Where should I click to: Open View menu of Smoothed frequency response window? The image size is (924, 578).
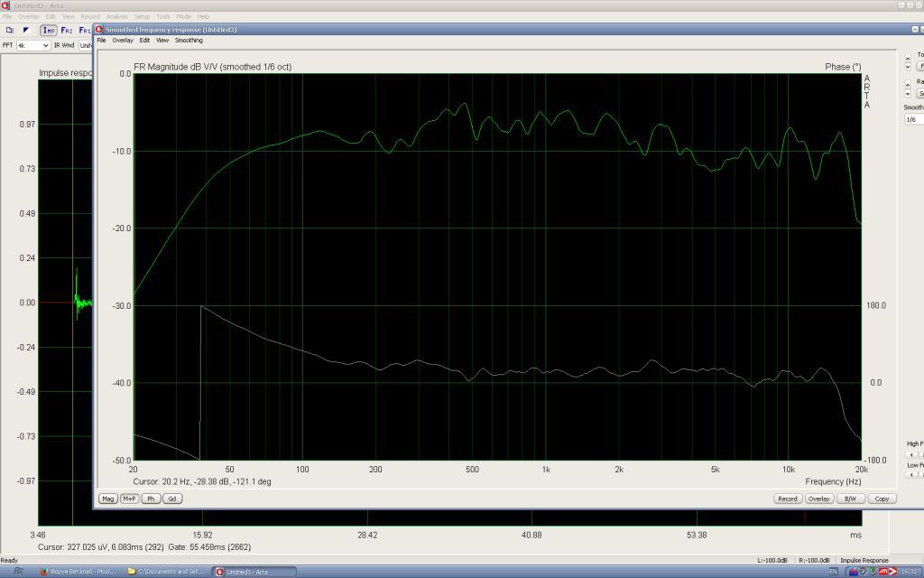pos(162,40)
